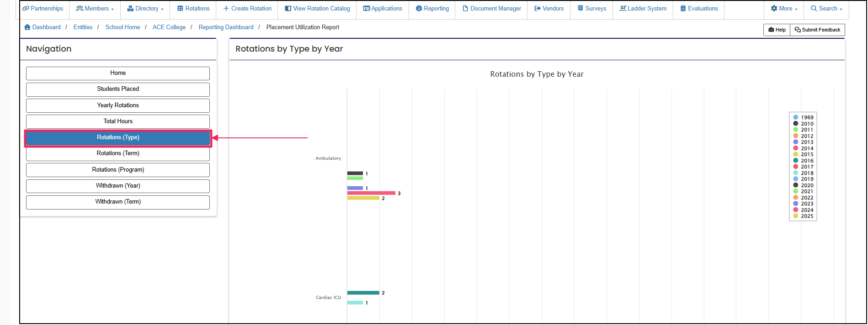Open Entities breadcrumb link
Screen dimensions: 868x325
[83, 27]
